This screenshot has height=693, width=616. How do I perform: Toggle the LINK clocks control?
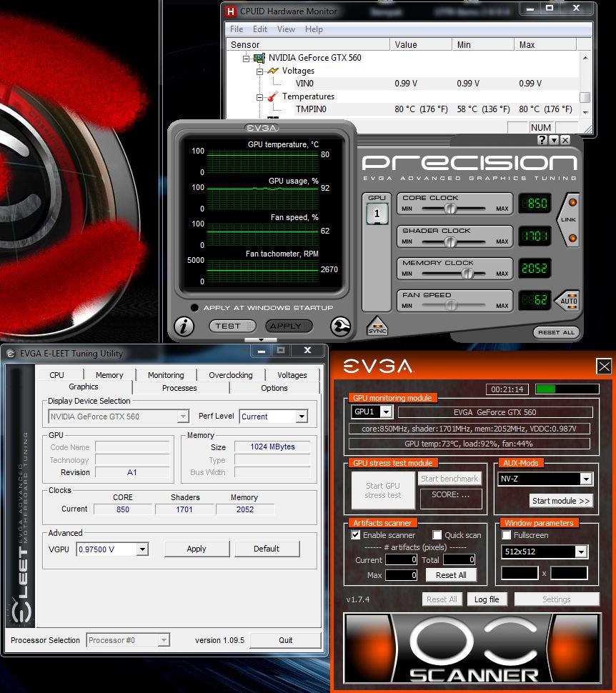569,219
